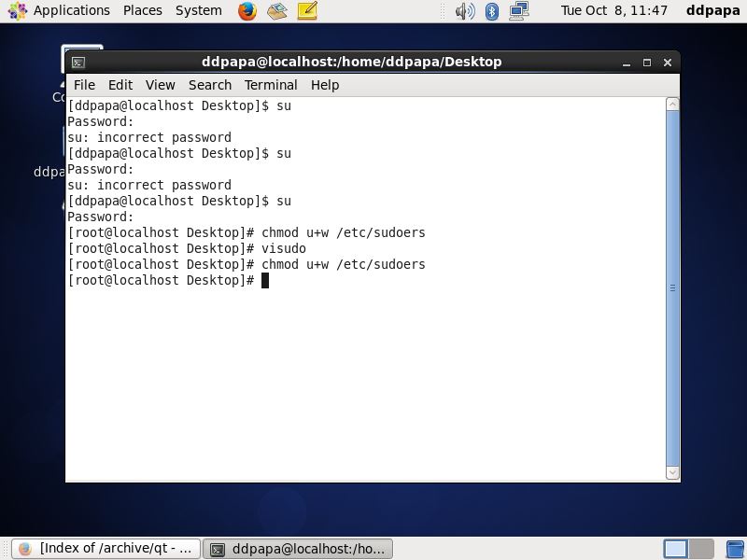Click the network connection icon
The image size is (747, 560).
[x=519, y=11]
